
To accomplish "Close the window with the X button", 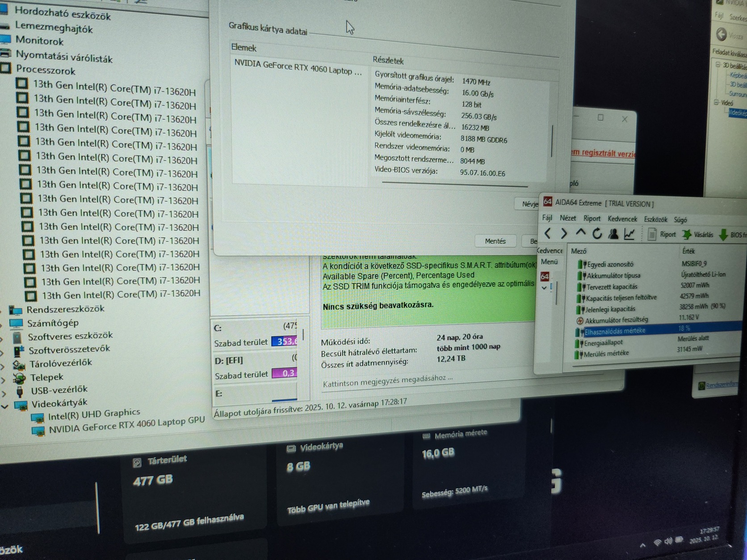I will (x=625, y=119).
